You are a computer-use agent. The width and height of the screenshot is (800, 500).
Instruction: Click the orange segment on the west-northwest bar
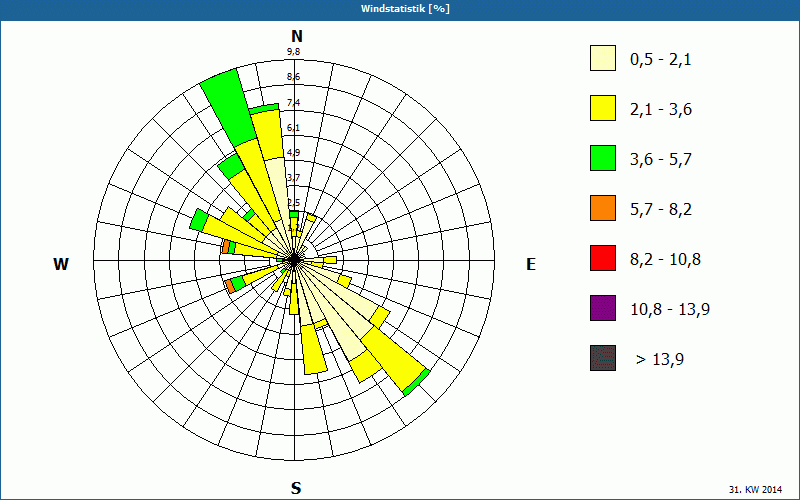[226, 247]
